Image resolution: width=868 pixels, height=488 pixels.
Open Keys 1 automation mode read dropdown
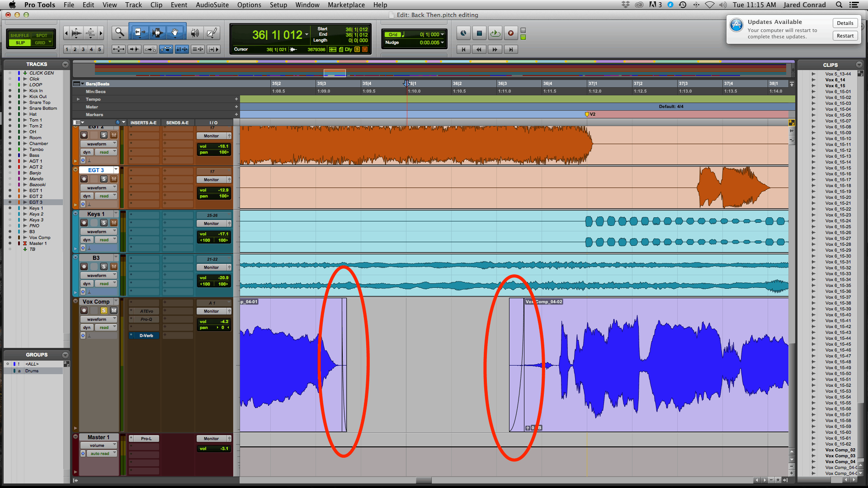[x=106, y=240]
